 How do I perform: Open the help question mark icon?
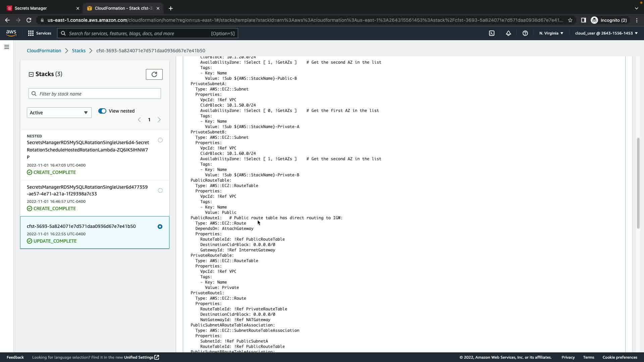point(525,33)
